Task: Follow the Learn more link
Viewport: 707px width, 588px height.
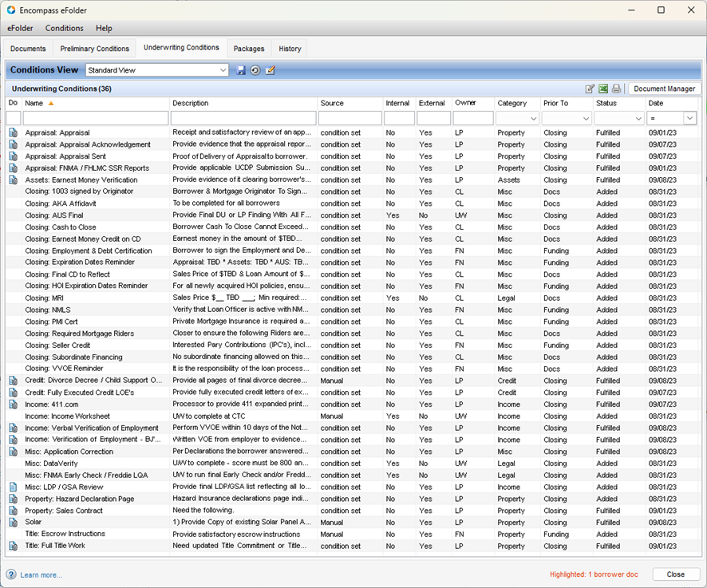Action: (x=41, y=574)
